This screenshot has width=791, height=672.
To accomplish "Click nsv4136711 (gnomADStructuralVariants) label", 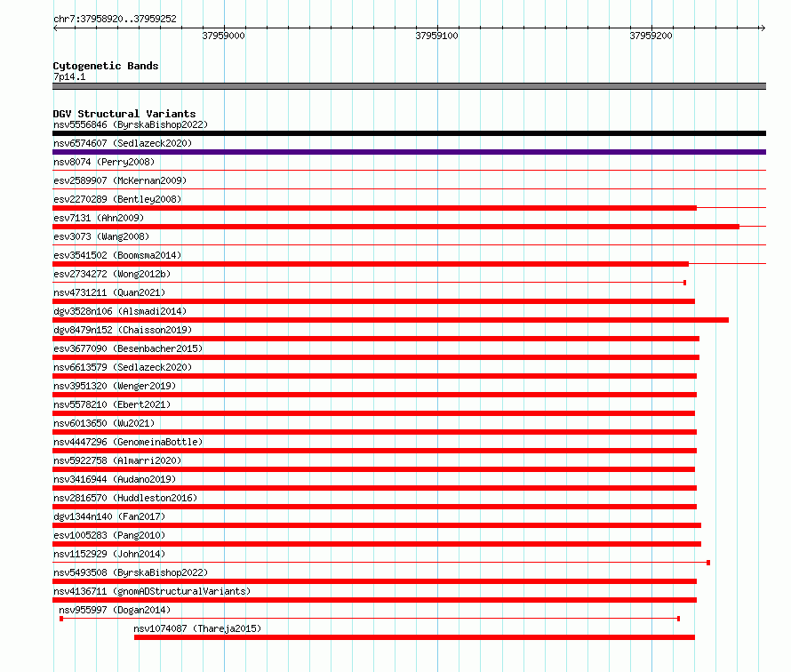I will pos(152,591).
